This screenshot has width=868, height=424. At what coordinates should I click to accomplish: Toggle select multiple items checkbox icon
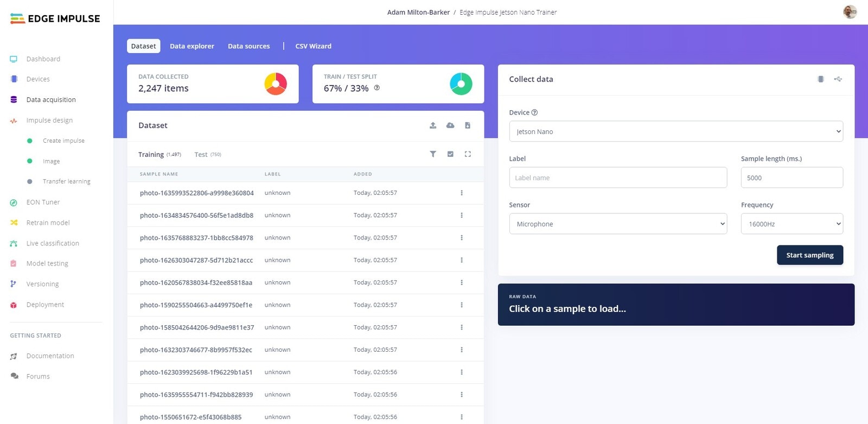click(x=450, y=154)
